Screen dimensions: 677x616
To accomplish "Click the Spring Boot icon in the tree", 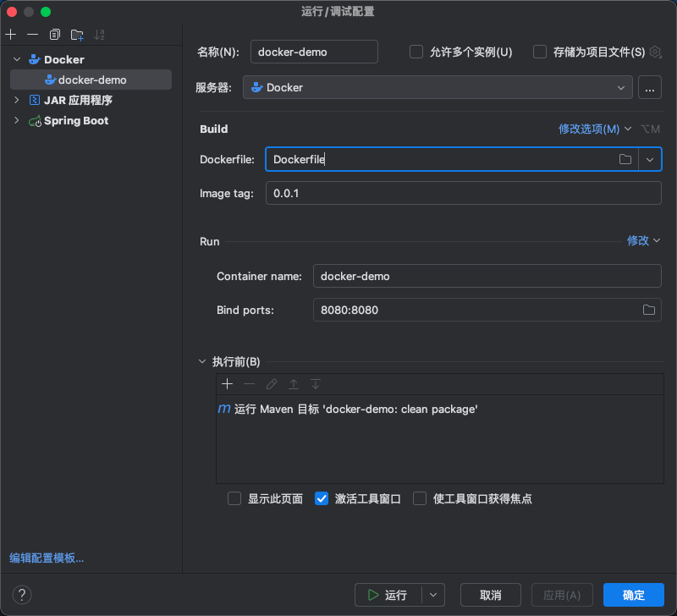I will pyautogui.click(x=35, y=121).
